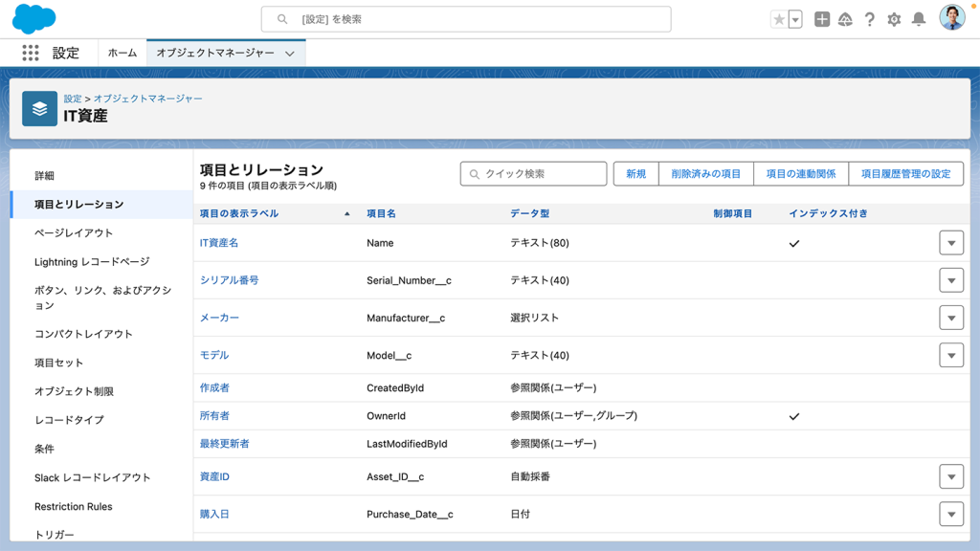Open the global actions plus icon
The width and height of the screenshot is (980, 551).
click(x=821, y=19)
